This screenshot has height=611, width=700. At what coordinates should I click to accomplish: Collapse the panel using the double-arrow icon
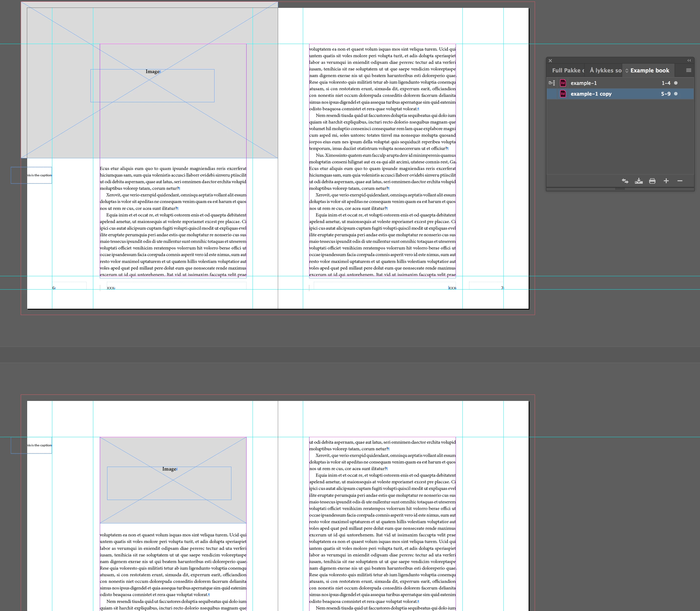click(689, 61)
